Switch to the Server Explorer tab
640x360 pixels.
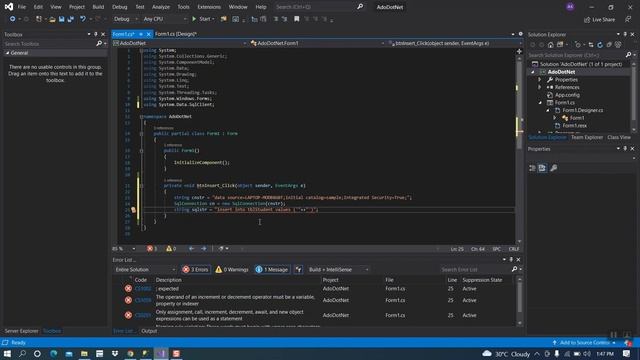(21, 331)
